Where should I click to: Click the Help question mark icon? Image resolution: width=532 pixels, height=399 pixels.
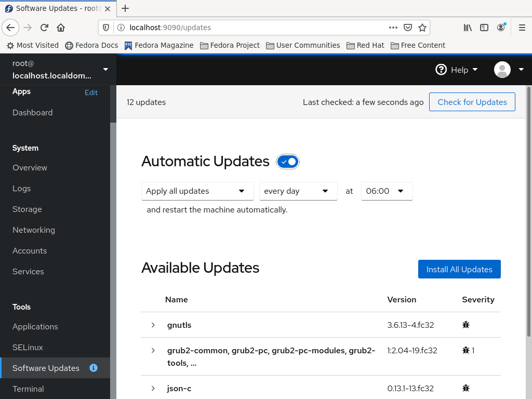point(441,70)
